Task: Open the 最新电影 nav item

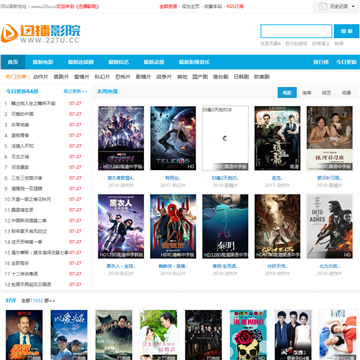Action: tap(43, 62)
